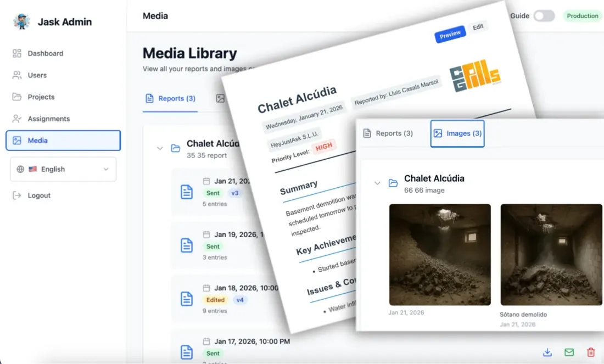Click the v3 version badge
604x364 pixels.
(x=235, y=193)
